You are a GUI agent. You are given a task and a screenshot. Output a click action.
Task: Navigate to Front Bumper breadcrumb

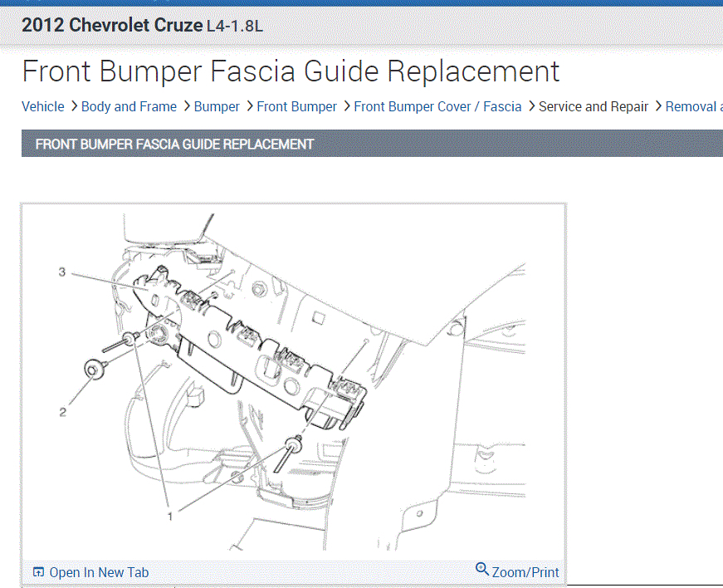297,106
